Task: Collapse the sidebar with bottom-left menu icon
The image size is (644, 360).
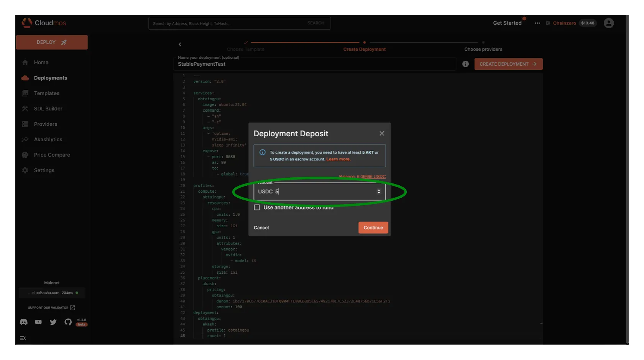Action: point(23,338)
